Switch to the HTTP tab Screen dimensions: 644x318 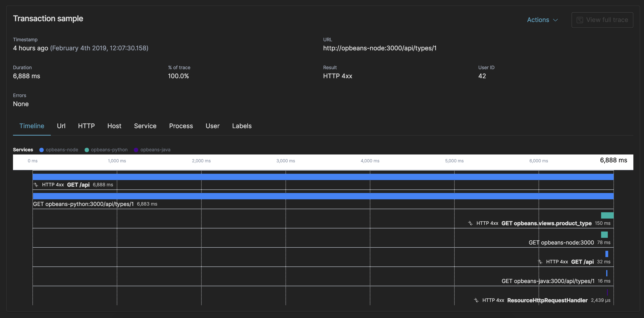point(86,126)
